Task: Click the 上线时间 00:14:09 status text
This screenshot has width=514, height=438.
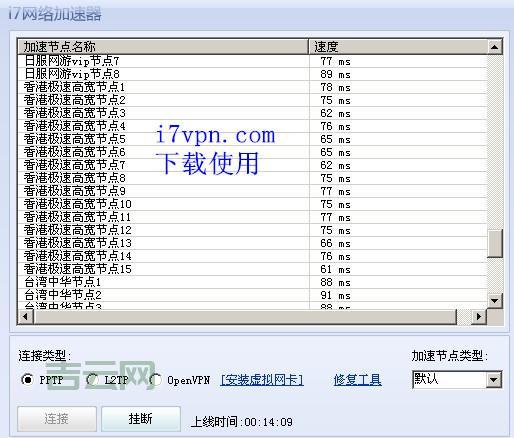Action: pyautogui.click(x=242, y=422)
